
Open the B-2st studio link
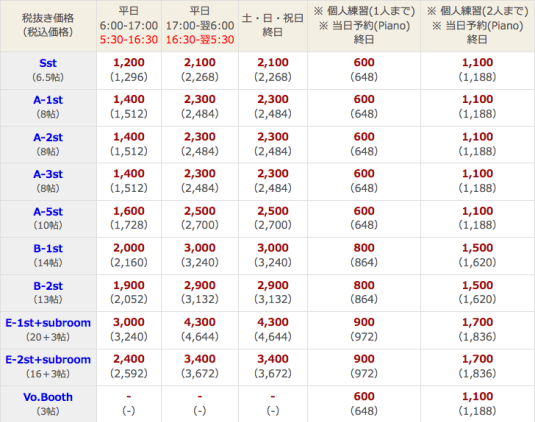tap(48, 286)
